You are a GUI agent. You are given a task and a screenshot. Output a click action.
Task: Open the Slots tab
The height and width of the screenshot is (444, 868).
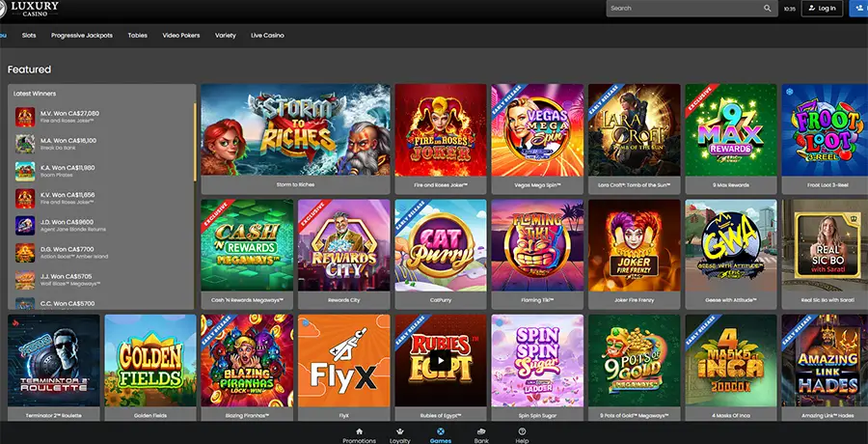(29, 36)
